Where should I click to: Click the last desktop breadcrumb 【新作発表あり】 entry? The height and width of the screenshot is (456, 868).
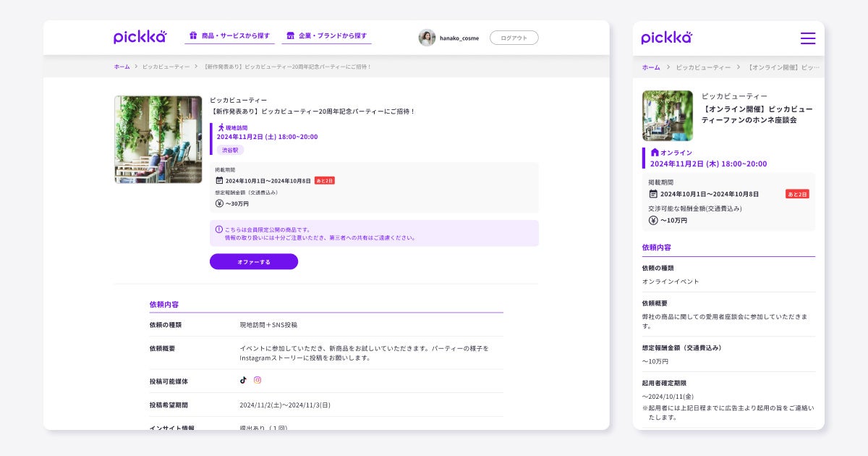(x=288, y=67)
